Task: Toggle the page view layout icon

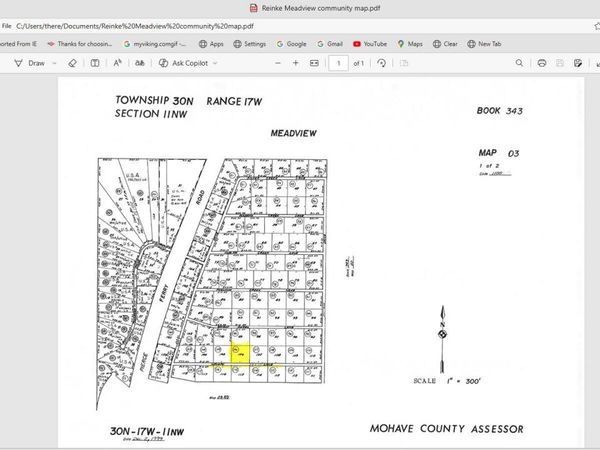Action: (95, 63)
